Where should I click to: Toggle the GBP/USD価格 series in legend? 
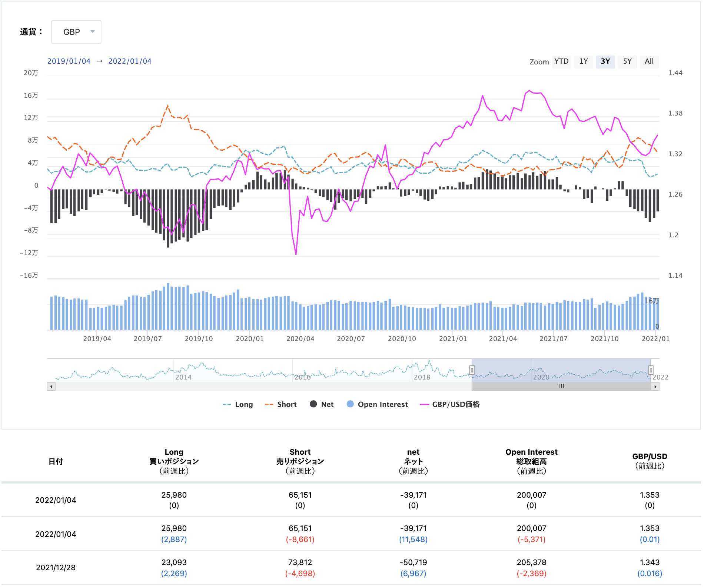tap(449, 404)
